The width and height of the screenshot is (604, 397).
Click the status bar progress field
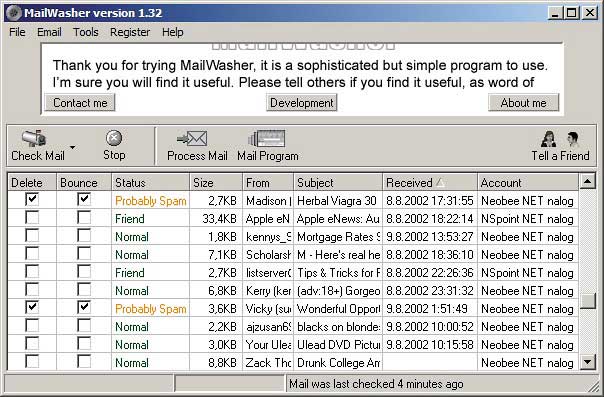[x=229, y=384]
